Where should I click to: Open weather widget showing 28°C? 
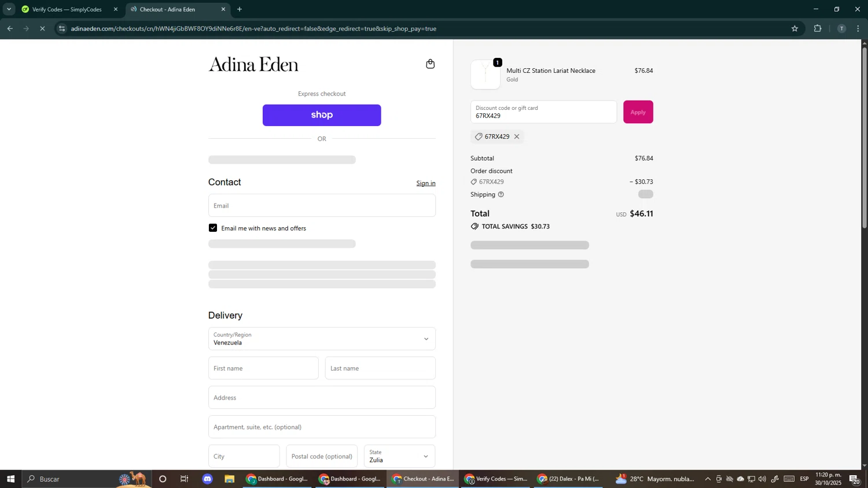point(654,479)
